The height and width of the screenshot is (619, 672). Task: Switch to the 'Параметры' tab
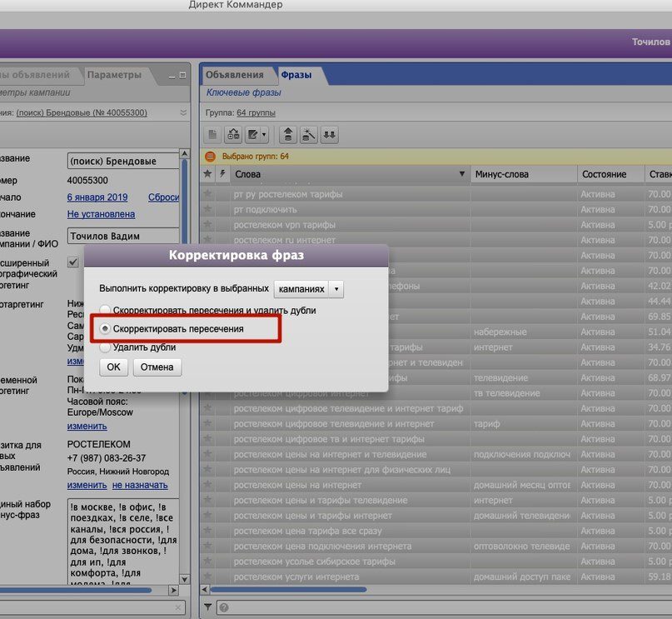click(x=114, y=75)
